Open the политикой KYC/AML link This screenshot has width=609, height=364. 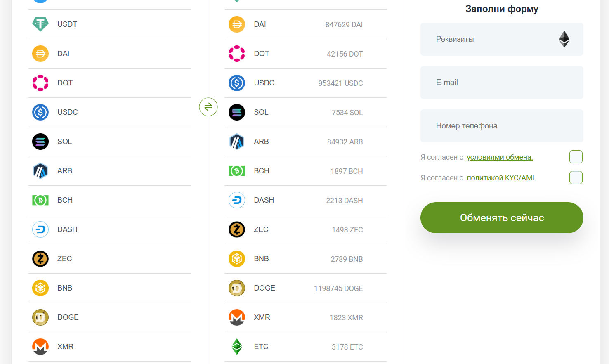pos(501,178)
